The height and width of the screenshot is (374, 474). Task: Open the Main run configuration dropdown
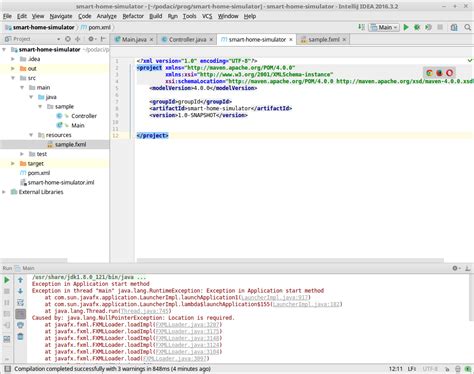(384, 27)
